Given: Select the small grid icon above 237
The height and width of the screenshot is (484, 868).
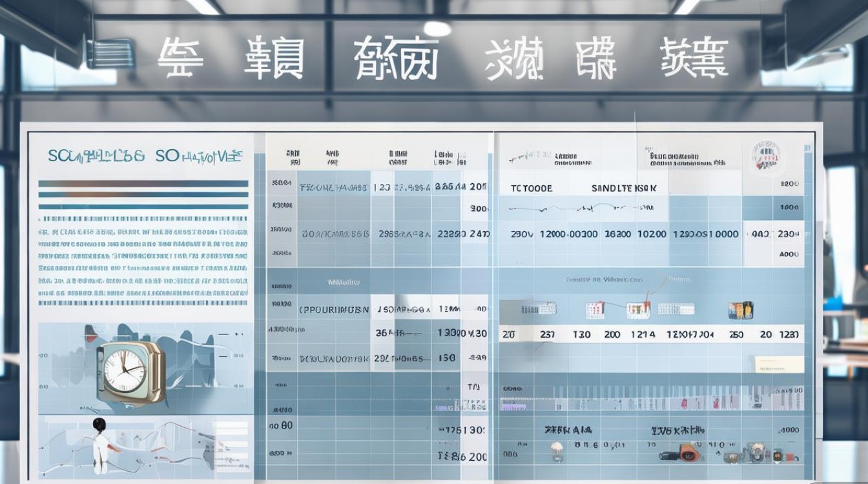Looking at the screenshot, I should (x=539, y=309).
